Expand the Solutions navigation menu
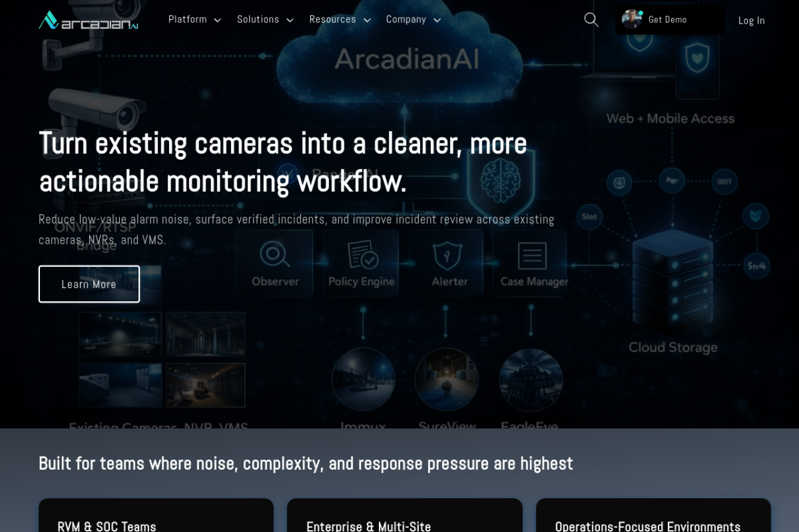The width and height of the screenshot is (799, 532). click(265, 20)
